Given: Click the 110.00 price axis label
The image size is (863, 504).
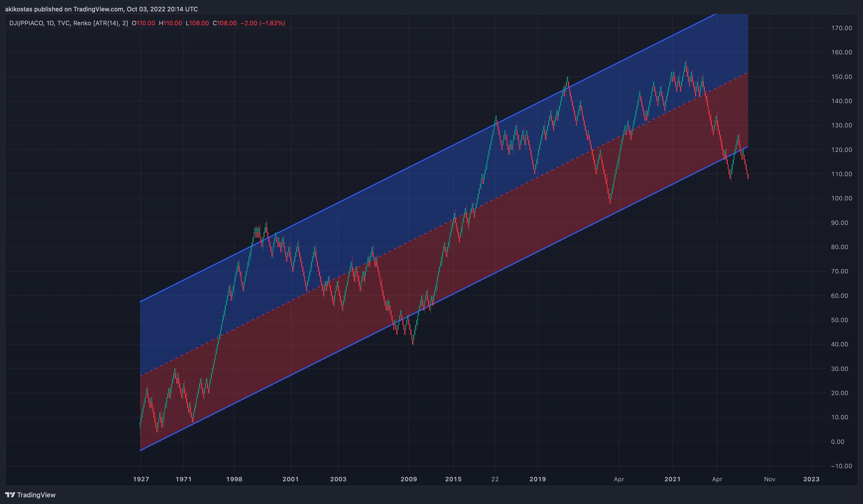Looking at the screenshot, I should (x=841, y=174).
